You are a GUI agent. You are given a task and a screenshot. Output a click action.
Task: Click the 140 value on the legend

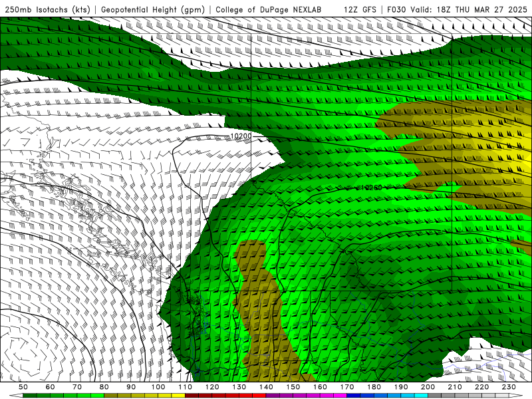[x=266, y=387]
